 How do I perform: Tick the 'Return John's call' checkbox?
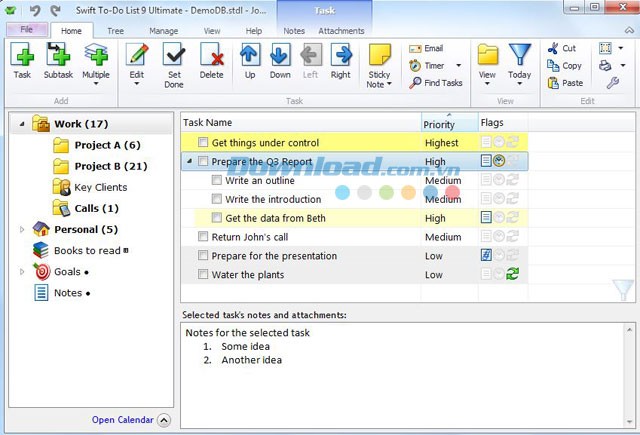click(204, 237)
